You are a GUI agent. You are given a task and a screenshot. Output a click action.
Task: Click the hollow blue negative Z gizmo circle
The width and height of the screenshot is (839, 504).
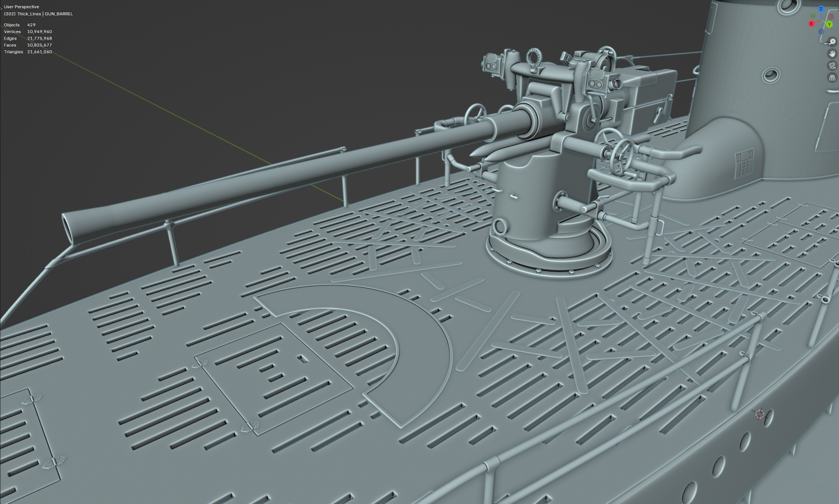point(821,31)
